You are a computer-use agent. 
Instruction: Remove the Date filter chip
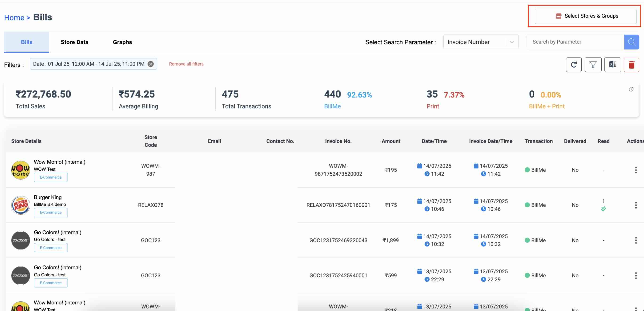[x=150, y=64]
